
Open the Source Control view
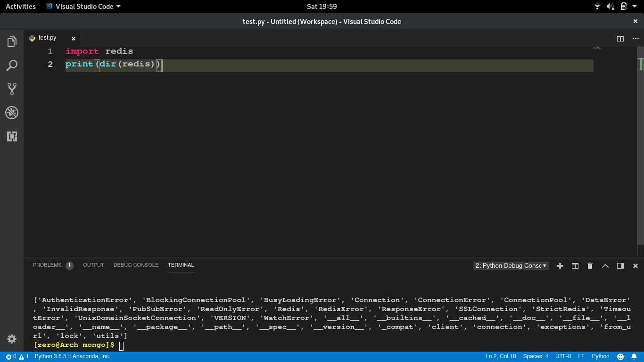[x=12, y=89]
